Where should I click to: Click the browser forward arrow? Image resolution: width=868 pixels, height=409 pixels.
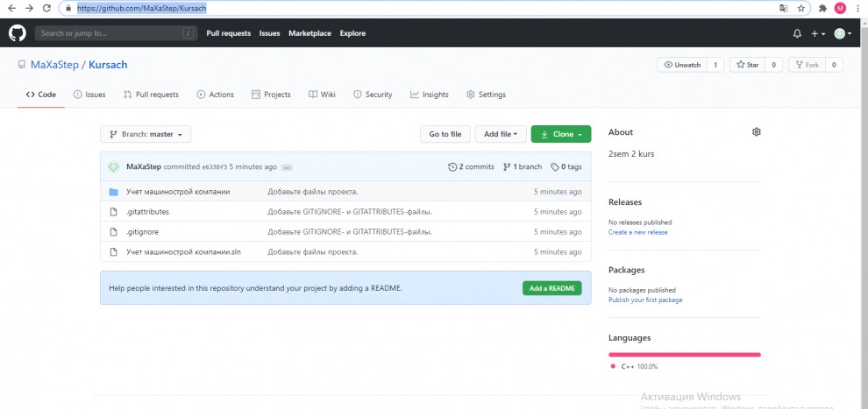click(29, 8)
